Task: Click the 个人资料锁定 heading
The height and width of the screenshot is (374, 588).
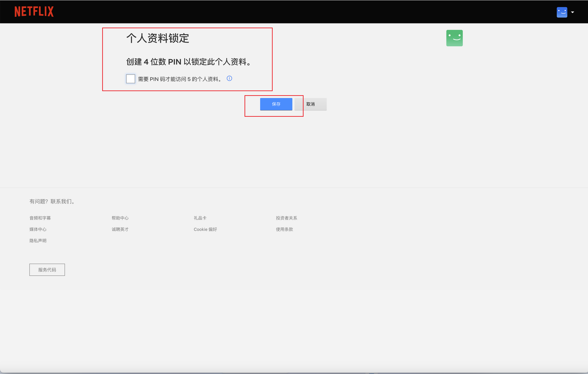Action: [x=158, y=38]
